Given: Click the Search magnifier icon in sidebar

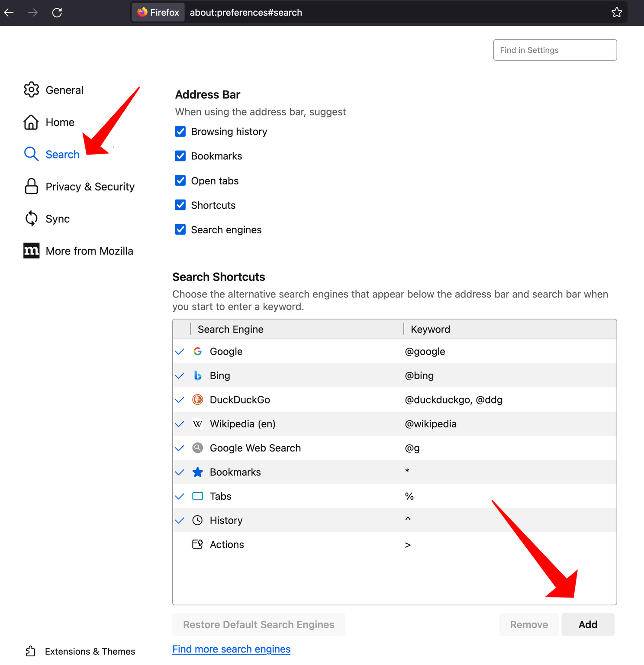Looking at the screenshot, I should pos(31,154).
